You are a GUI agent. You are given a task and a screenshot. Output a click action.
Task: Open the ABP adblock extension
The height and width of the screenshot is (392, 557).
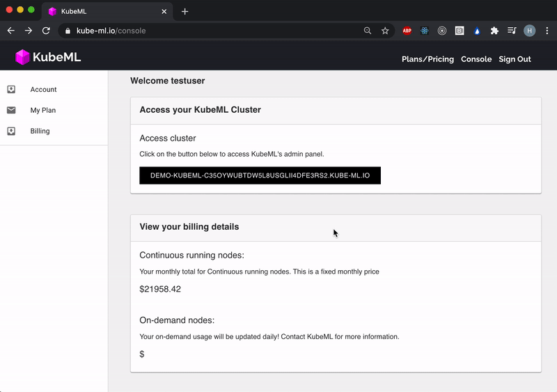[407, 31]
